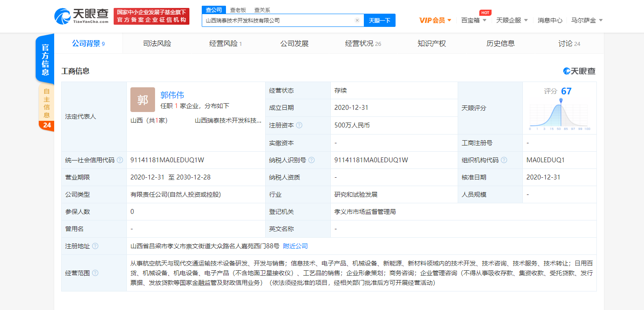Expand the 天眼企服 dropdown
Viewport: 644px width, 310px height.
[x=511, y=20]
